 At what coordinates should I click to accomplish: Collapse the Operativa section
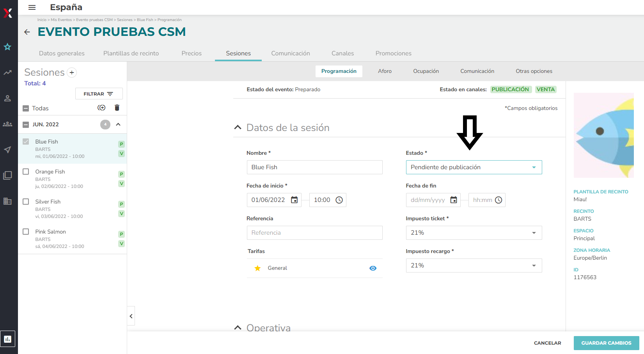(238, 327)
